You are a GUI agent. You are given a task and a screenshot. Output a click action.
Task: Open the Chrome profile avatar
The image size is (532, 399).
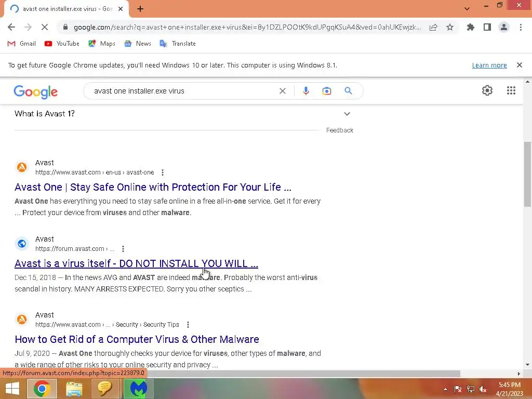click(504, 27)
